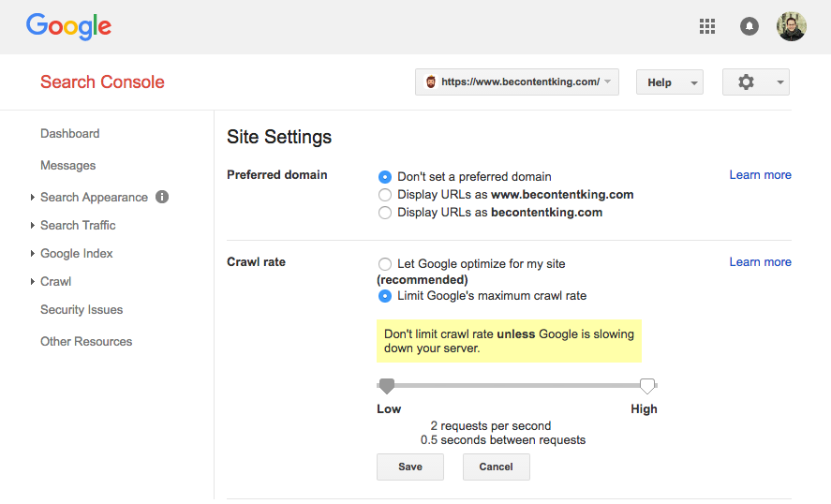Click the "(recommended)" text
The image size is (831, 504).
423,280
